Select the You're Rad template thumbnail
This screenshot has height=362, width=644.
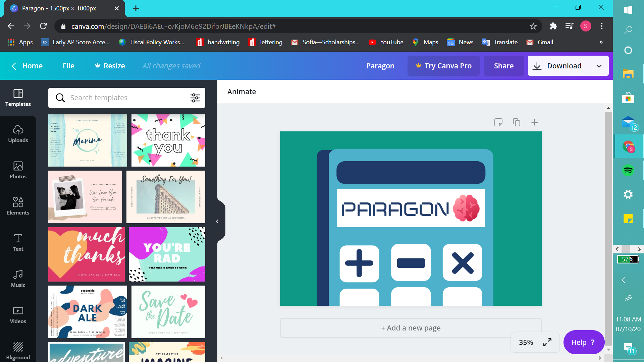[167, 254]
